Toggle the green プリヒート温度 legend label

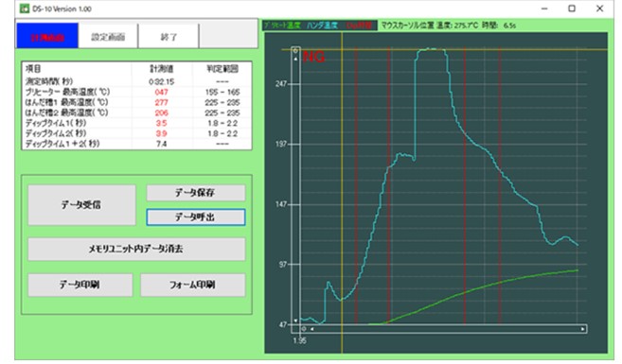point(282,26)
